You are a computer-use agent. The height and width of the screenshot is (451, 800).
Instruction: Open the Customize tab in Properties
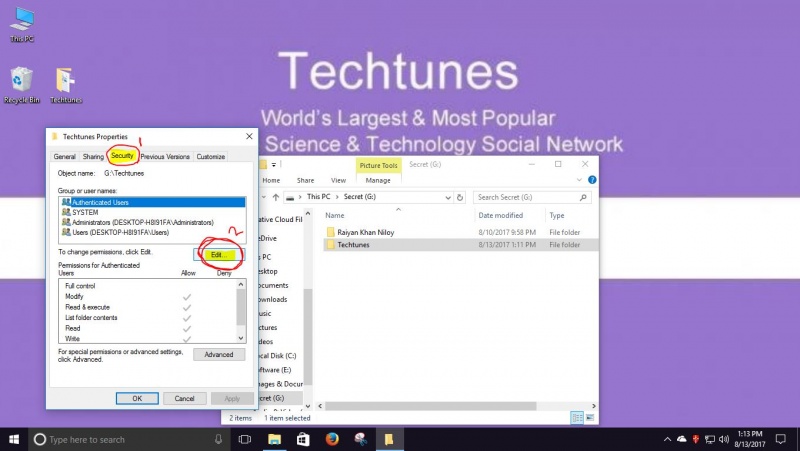point(211,157)
